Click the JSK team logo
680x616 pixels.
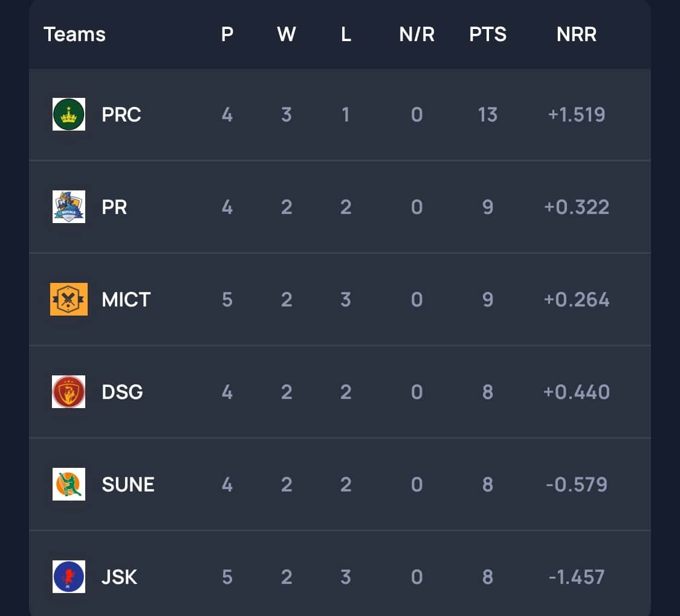[x=69, y=577]
